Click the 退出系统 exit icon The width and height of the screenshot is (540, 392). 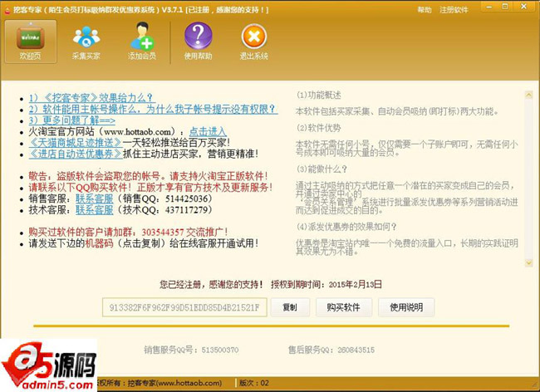[x=254, y=42]
